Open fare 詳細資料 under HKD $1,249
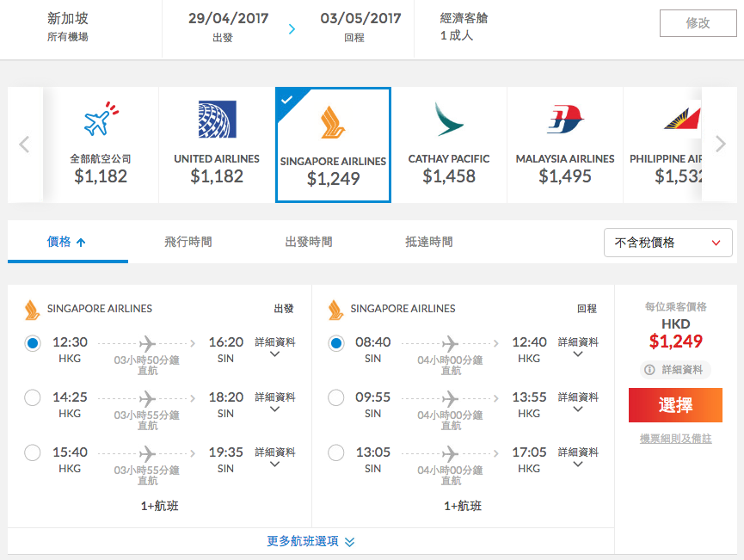Image resolution: width=744 pixels, height=560 pixels. 676,370
